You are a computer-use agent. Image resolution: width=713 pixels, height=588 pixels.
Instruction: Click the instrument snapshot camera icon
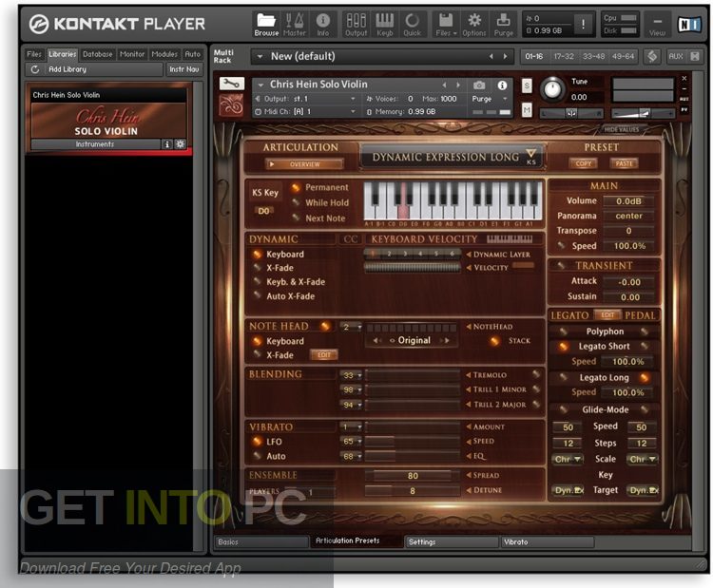[479, 85]
